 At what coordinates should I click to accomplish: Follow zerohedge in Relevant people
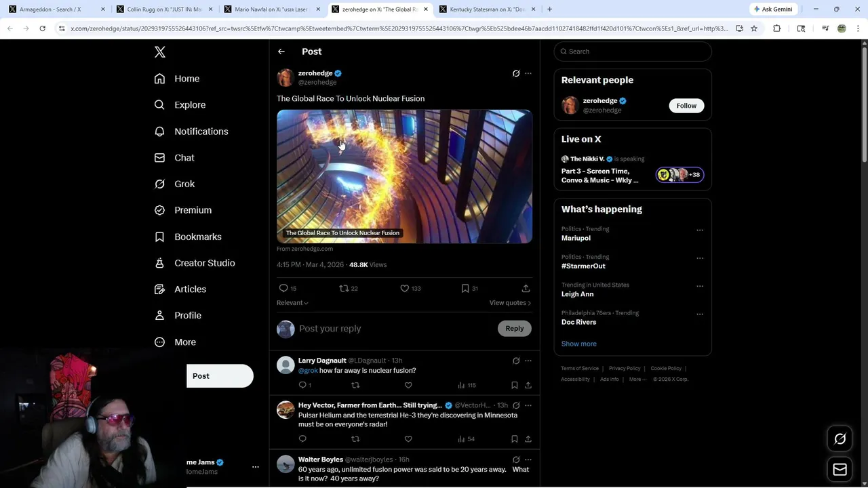(686, 106)
